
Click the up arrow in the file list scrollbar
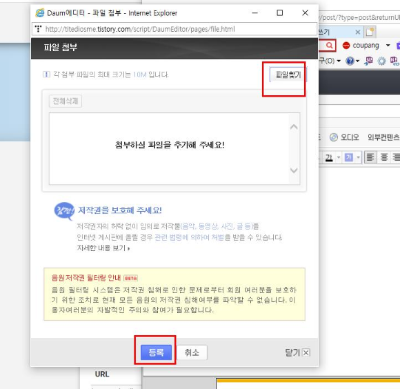pyautogui.click(x=294, y=127)
